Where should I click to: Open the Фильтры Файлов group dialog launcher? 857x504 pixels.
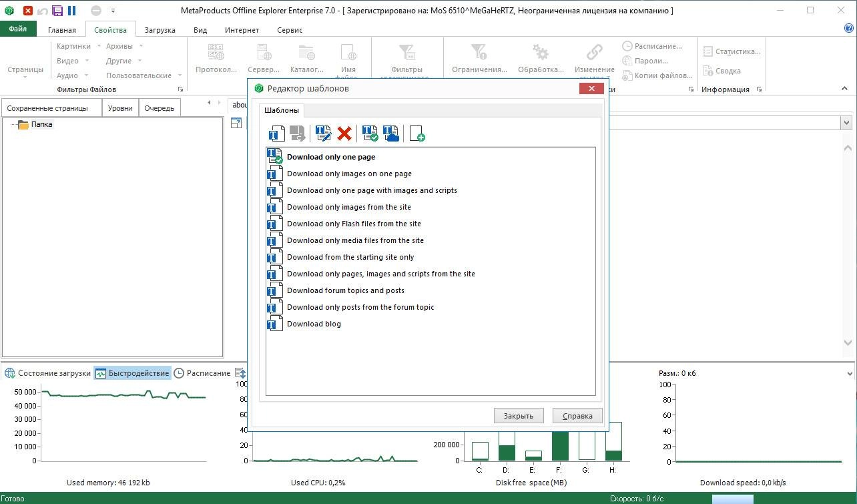pyautogui.click(x=180, y=89)
